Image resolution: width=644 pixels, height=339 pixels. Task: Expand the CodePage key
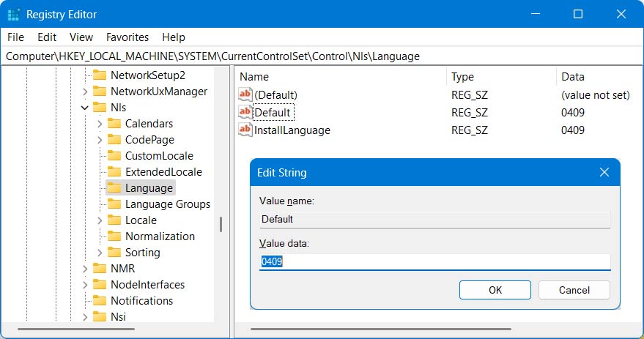100,140
